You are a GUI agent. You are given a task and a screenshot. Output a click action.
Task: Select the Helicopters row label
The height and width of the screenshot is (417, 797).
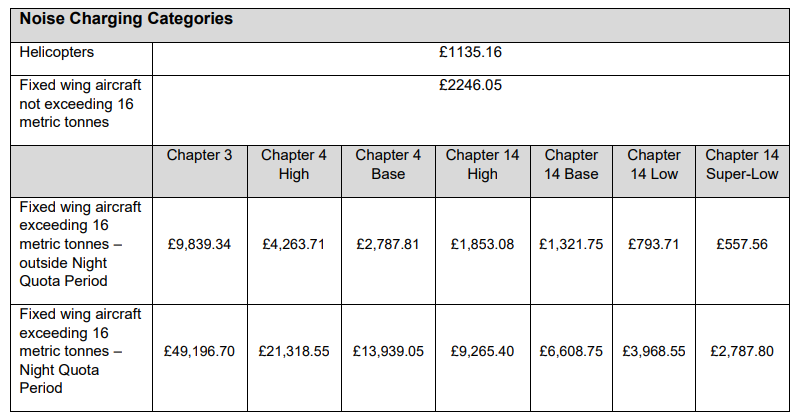[56, 52]
